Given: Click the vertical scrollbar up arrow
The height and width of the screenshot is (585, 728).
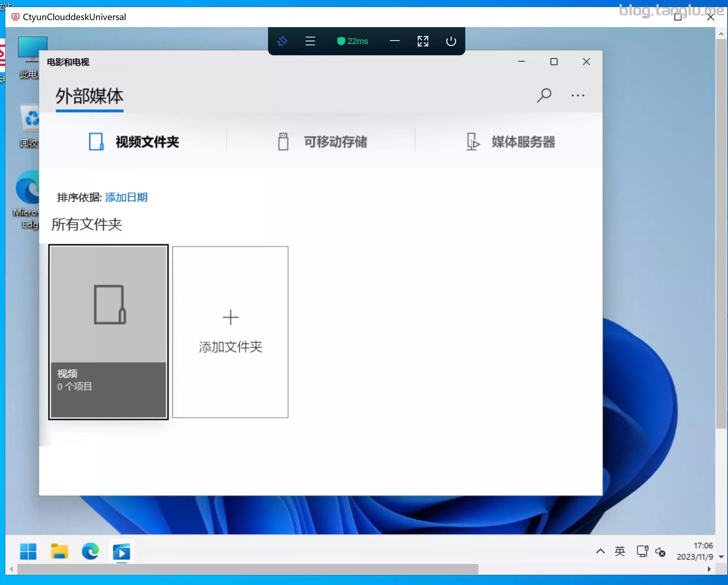Looking at the screenshot, I should (x=721, y=34).
